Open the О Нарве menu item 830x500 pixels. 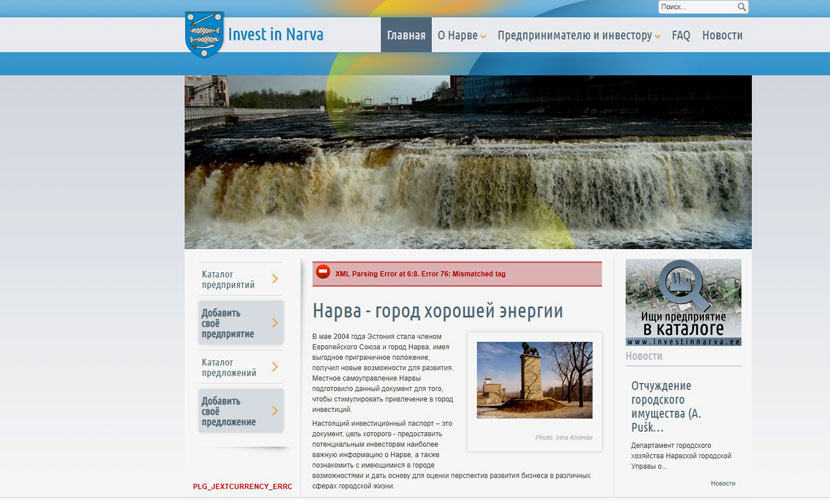(458, 35)
